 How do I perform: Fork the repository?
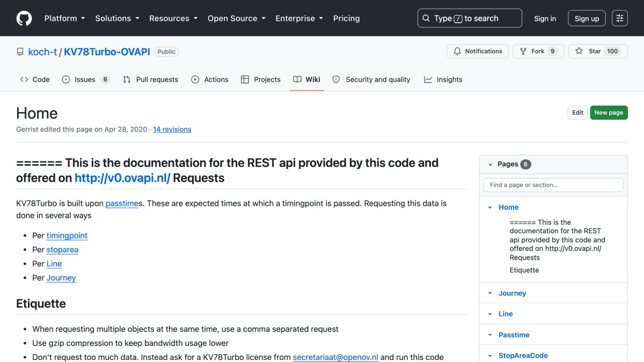click(x=538, y=51)
